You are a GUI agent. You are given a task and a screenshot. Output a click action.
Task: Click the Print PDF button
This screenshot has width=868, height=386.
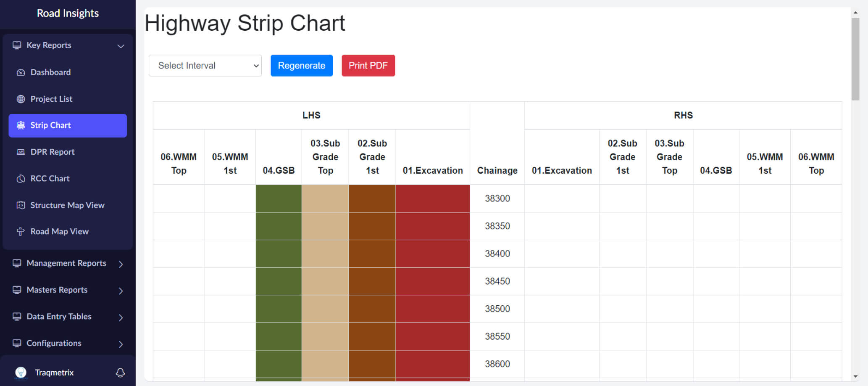368,65
